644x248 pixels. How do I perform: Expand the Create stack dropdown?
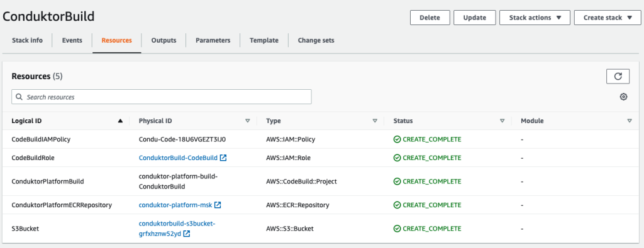tap(608, 18)
